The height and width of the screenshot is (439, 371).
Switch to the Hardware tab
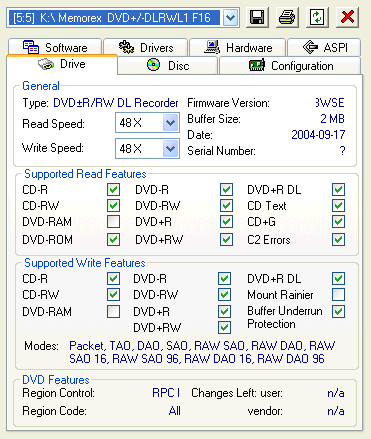[x=237, y=47]
